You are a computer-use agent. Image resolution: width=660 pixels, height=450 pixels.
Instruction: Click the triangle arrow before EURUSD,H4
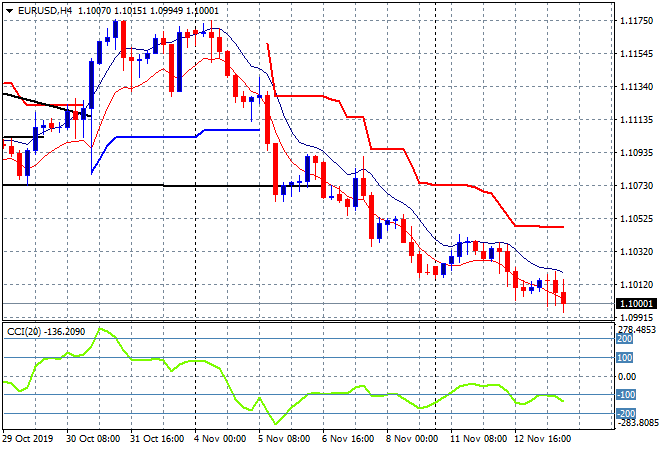click(x=10, y=11)
